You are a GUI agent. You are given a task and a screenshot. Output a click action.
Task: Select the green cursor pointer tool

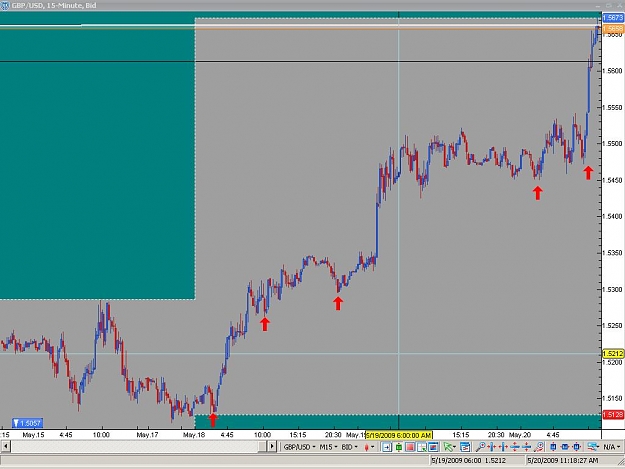[x=448, y=447]
